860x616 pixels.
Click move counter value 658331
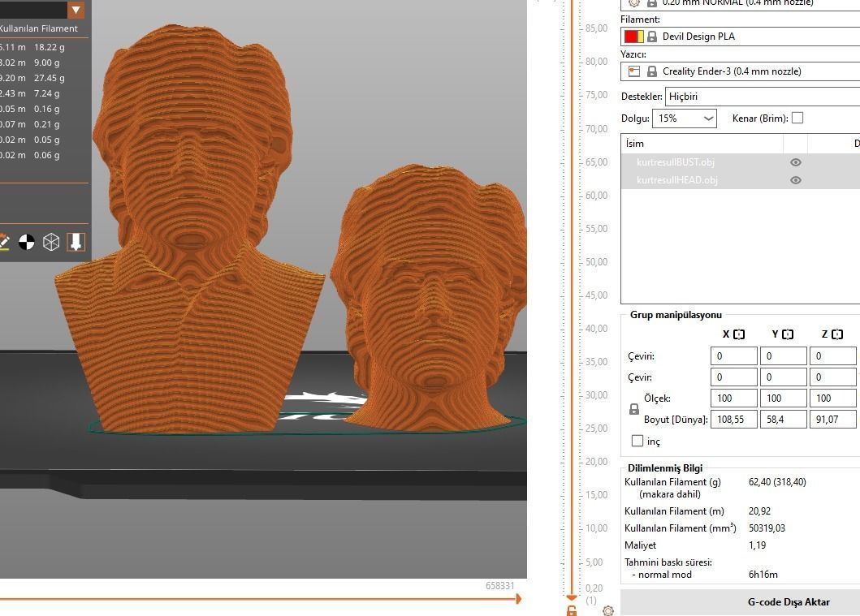[499, 586]
